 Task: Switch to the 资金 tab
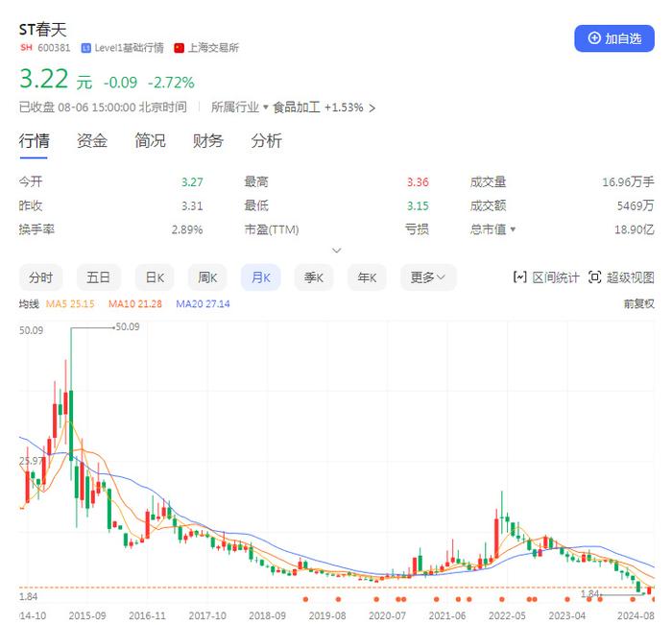click(92, 140)
